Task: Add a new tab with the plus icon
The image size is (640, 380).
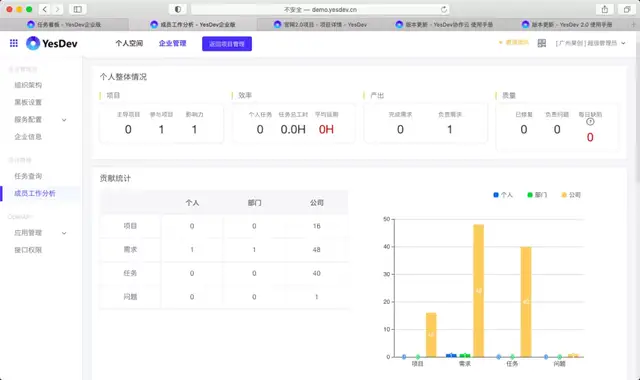Action: click(x=634, y=24)
